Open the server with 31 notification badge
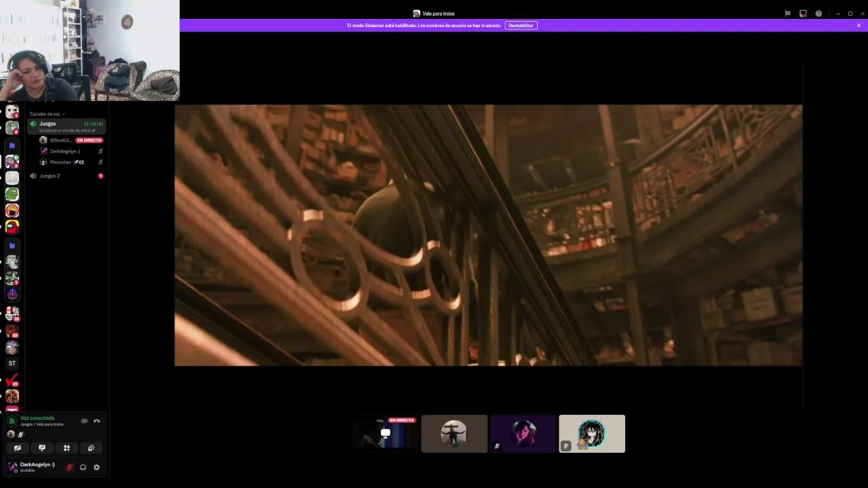The width and height of the screenshot is (868, 488). tap(12, 380)
